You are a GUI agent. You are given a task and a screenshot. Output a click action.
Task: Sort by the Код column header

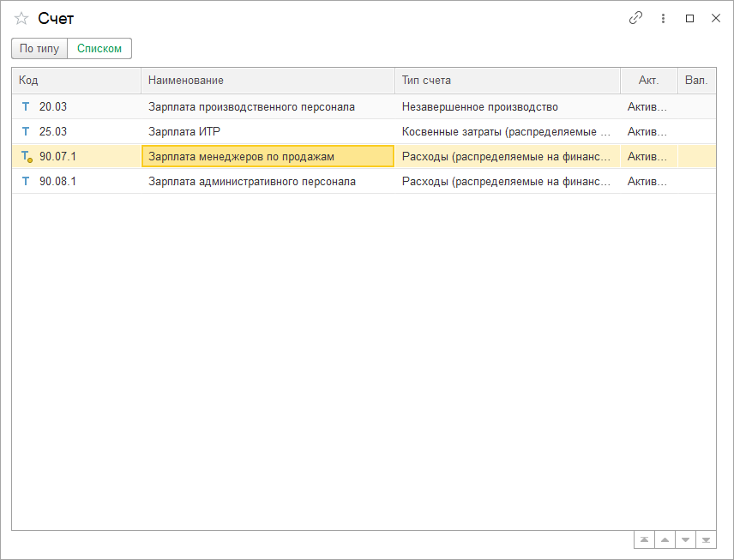(x=75, y=81)
